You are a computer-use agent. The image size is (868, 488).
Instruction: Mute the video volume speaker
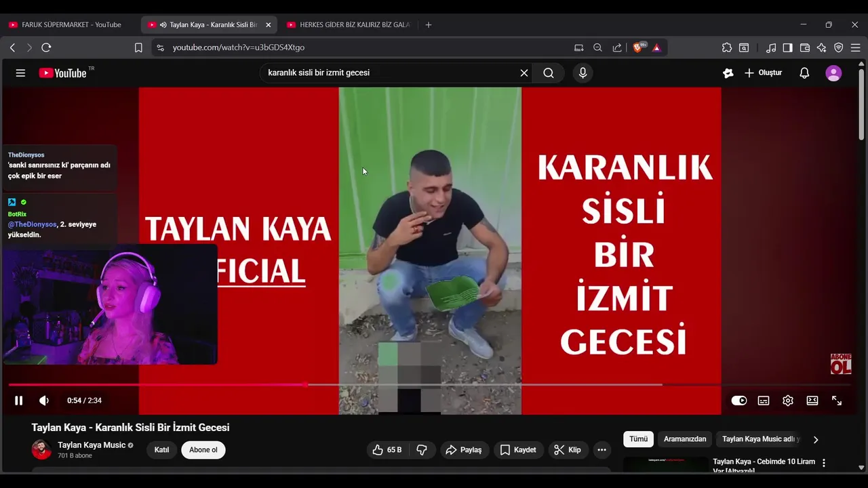(44, 401)
